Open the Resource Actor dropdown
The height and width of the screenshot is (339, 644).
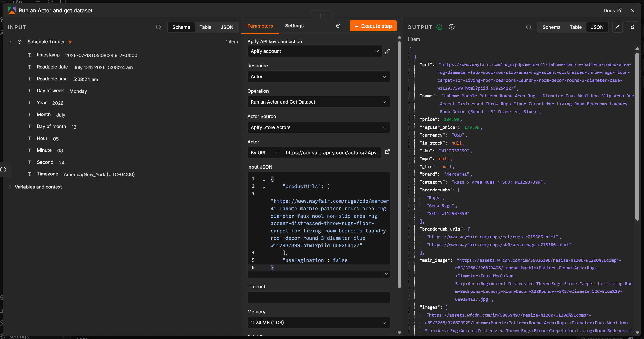tap(319, 76)
